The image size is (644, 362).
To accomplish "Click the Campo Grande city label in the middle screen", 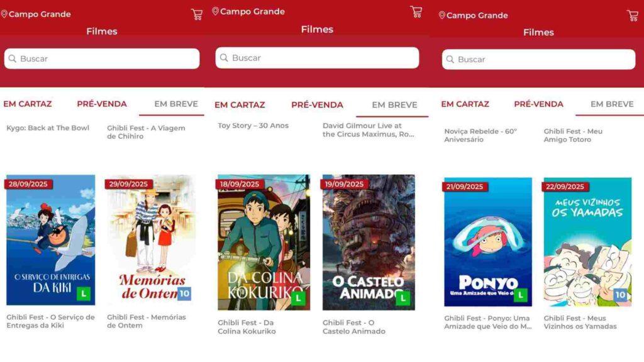I will pos(252,11).
